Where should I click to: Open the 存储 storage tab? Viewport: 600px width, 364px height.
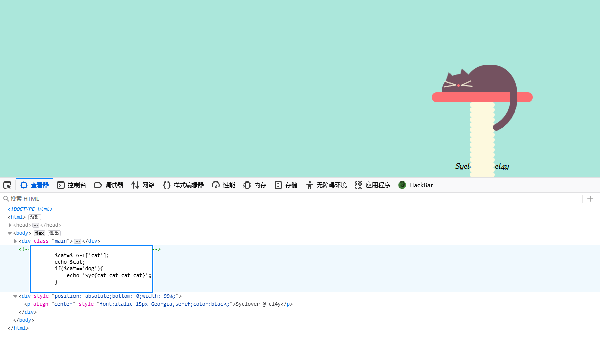click(286, 185)
